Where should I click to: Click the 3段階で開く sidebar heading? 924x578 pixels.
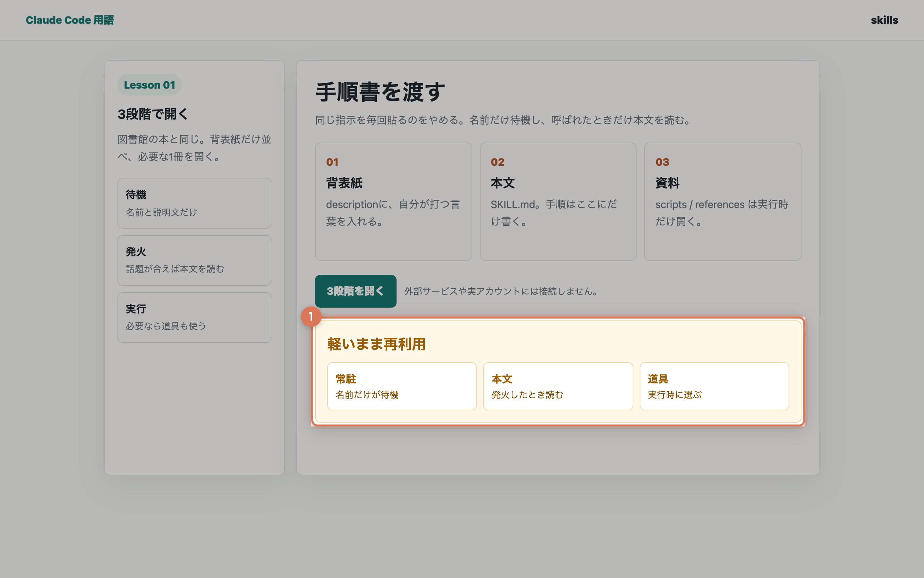click(x=153, y=114)
